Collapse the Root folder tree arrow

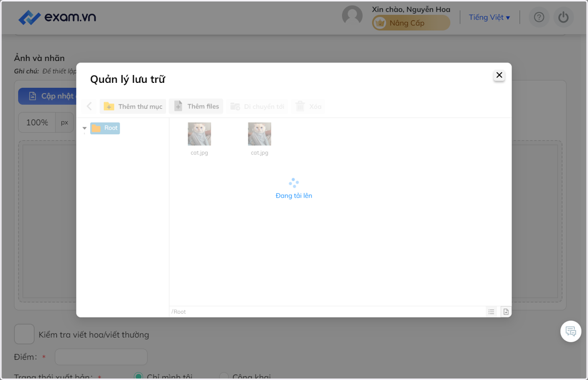pyautogui.click(x=84, y=128)
